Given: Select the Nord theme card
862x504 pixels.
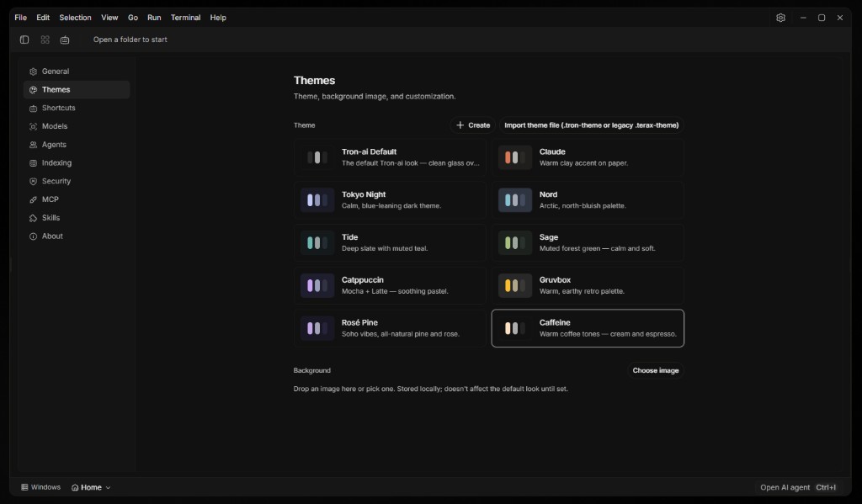Looking at the screenshot, I should [x=588, y=200].
